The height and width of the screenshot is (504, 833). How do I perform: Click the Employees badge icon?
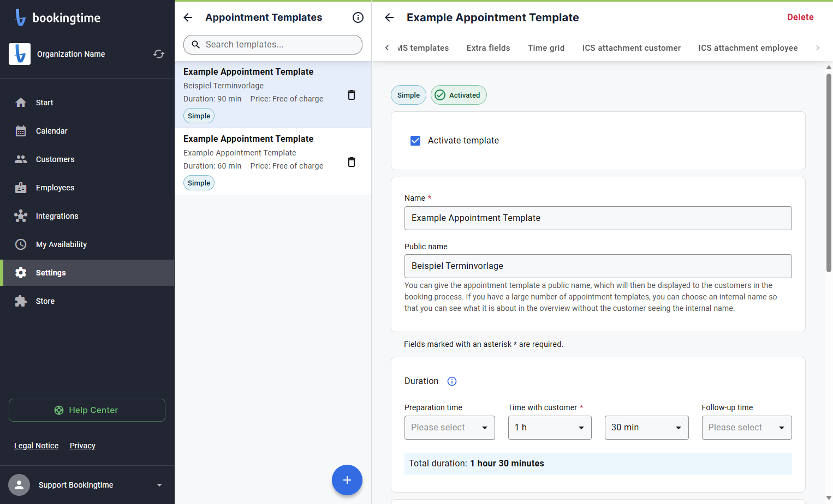21,188
